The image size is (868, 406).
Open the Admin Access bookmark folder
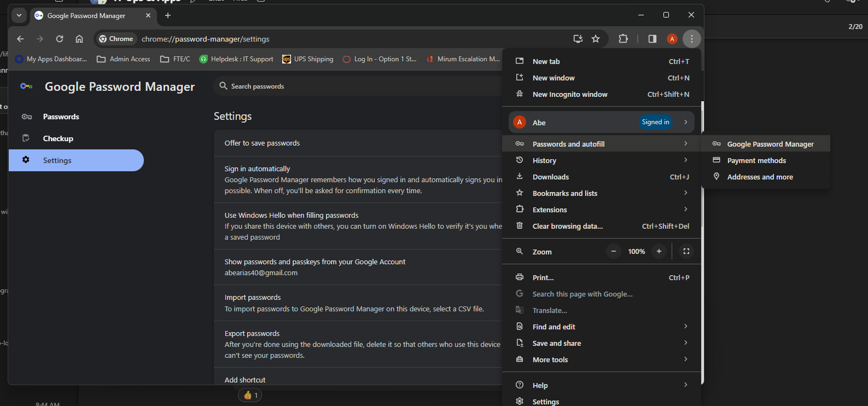[124, 59]
